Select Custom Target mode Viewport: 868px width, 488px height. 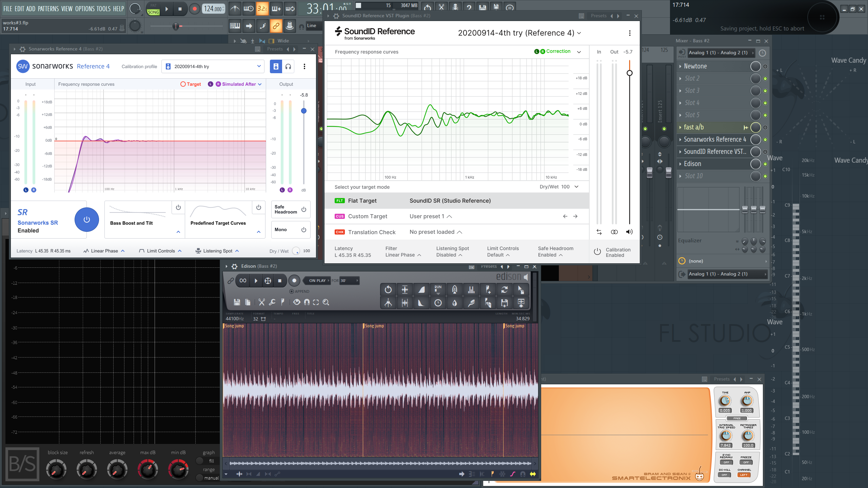point(456,216)
